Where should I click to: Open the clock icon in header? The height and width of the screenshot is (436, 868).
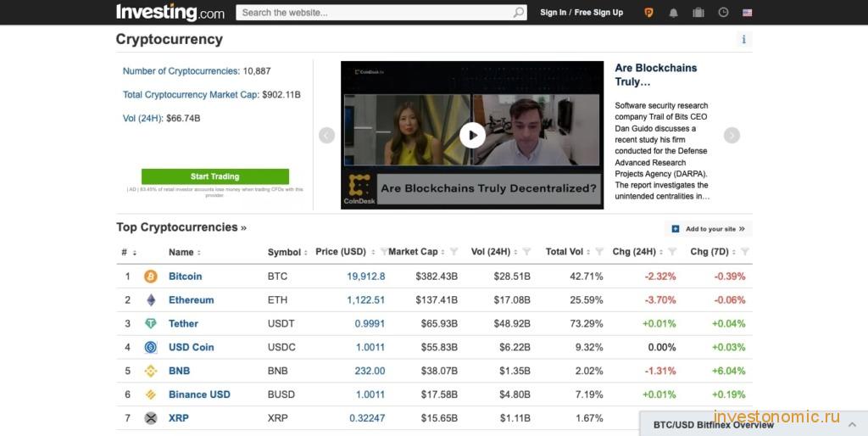(x=723, y=12)
